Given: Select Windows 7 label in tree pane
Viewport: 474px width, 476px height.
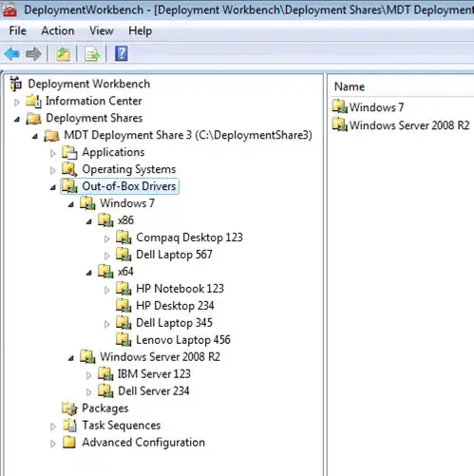Looking at the screenshot, I should (127, 203).
